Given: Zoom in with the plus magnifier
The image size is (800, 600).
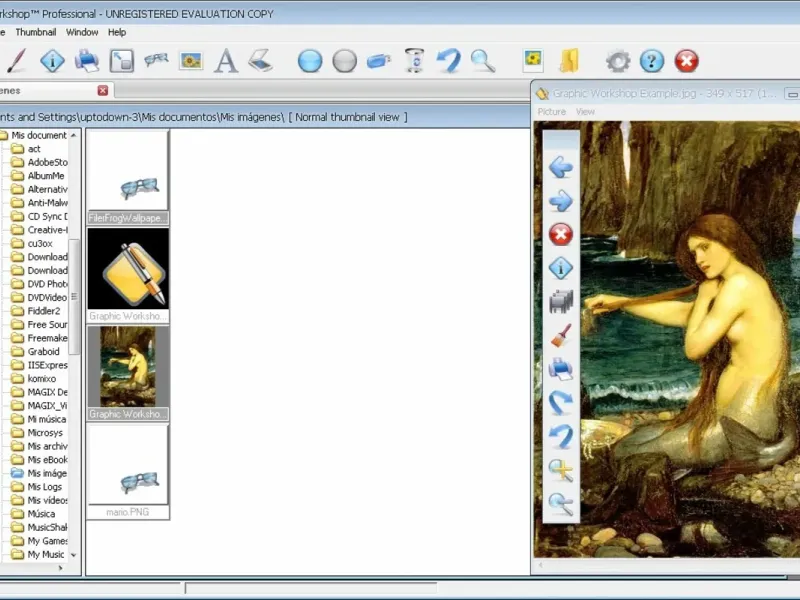Looking at the screenshot, I should click(561, 470).
